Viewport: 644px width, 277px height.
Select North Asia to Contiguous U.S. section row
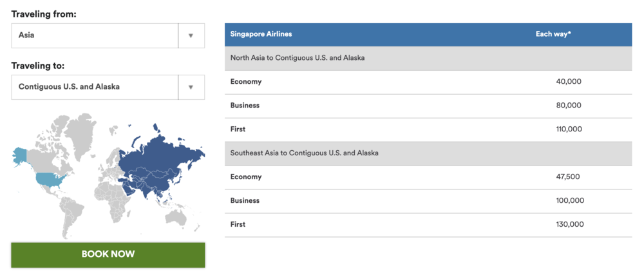pos(298,58)
